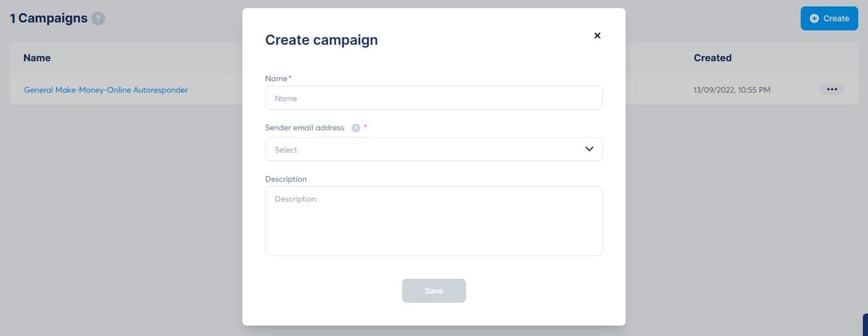
Task: Click the Create button text
Action: coord(836,19)
